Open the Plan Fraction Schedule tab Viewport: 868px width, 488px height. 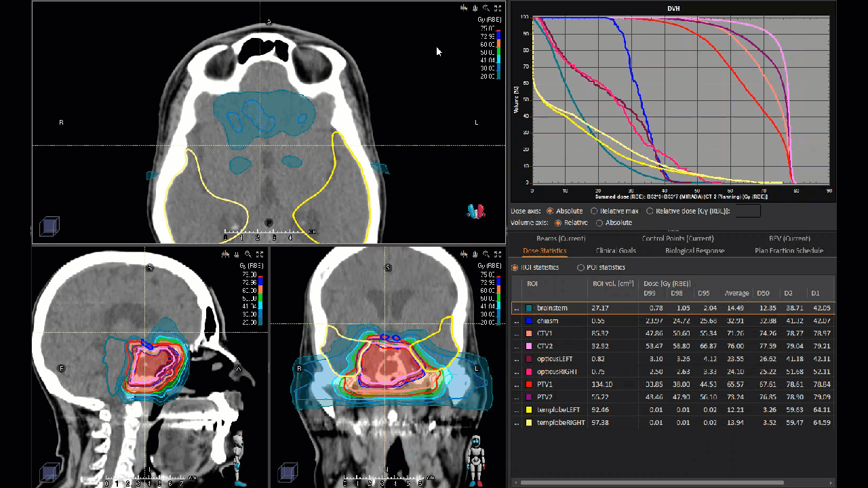(x=789, y=251)
